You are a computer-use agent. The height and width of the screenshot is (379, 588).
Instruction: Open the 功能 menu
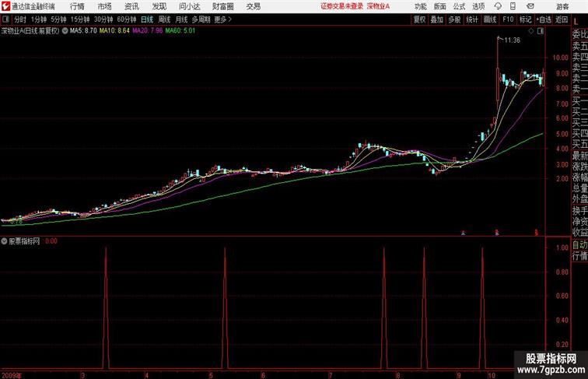point(420,6)
